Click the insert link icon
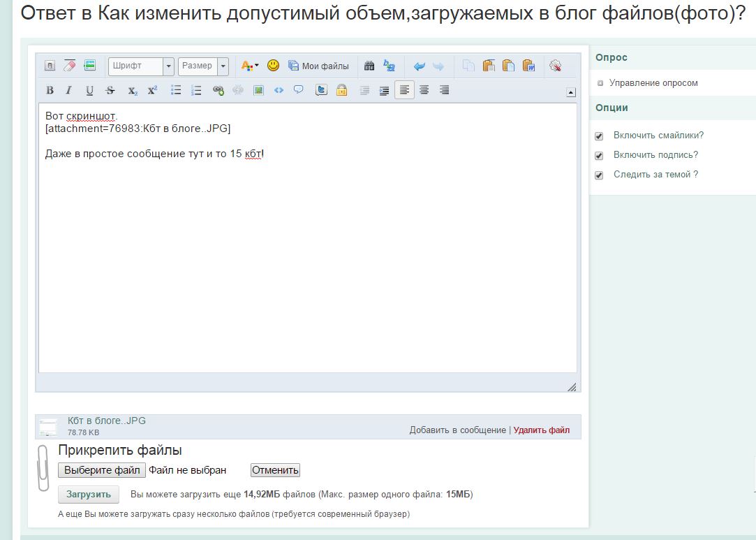The image size is (756, 540). 218,90
